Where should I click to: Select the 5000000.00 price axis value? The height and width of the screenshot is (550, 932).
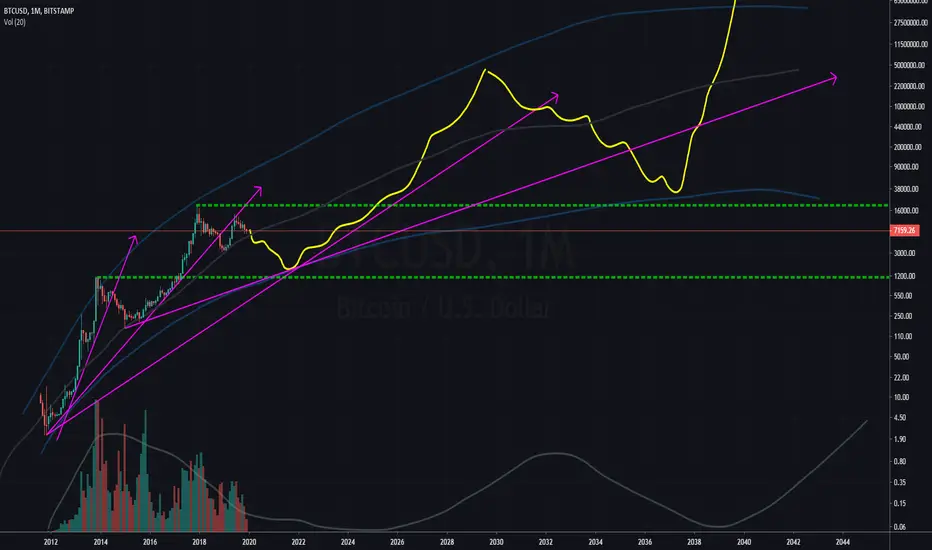pyautogui.click(x=909, y=65)
